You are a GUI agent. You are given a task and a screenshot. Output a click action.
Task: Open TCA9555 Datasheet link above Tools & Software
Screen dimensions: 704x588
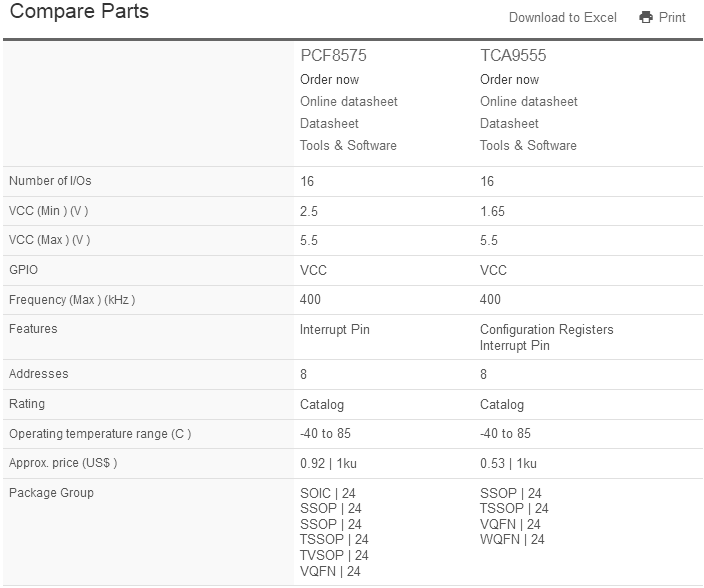pyautogui.click(x=509, y=123)
